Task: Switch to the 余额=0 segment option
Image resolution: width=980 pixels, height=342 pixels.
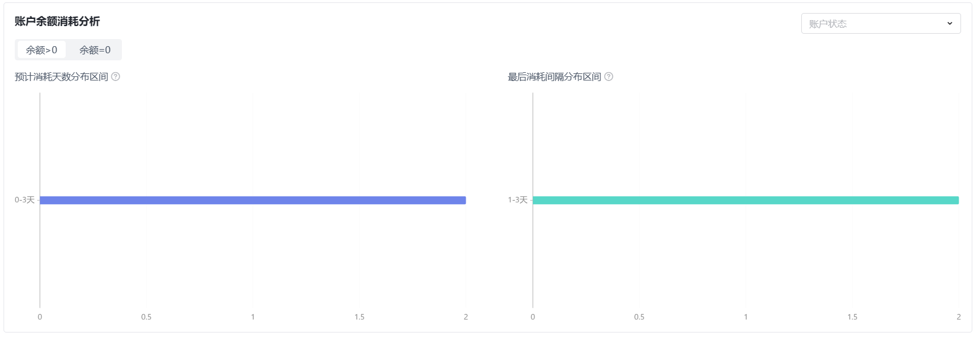Action: tap(95, 50)
